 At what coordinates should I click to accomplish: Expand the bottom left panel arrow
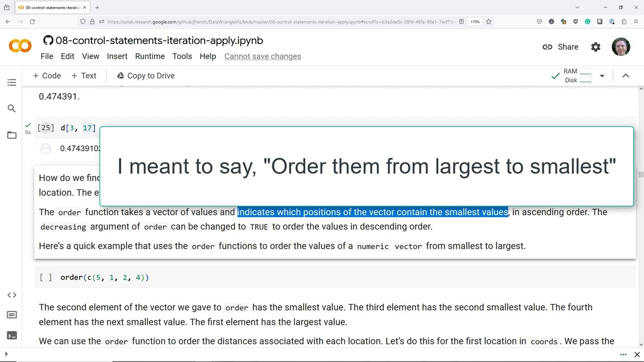click(6, 354)
